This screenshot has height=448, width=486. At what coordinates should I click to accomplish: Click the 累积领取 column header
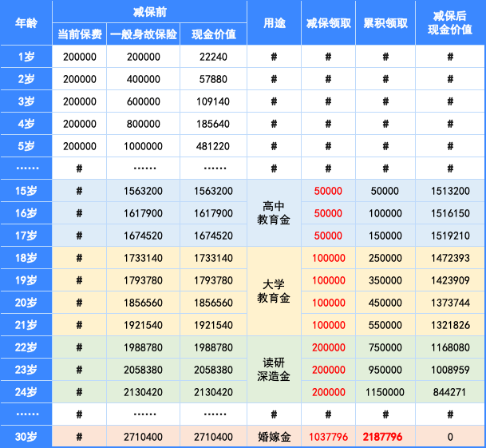385,23
